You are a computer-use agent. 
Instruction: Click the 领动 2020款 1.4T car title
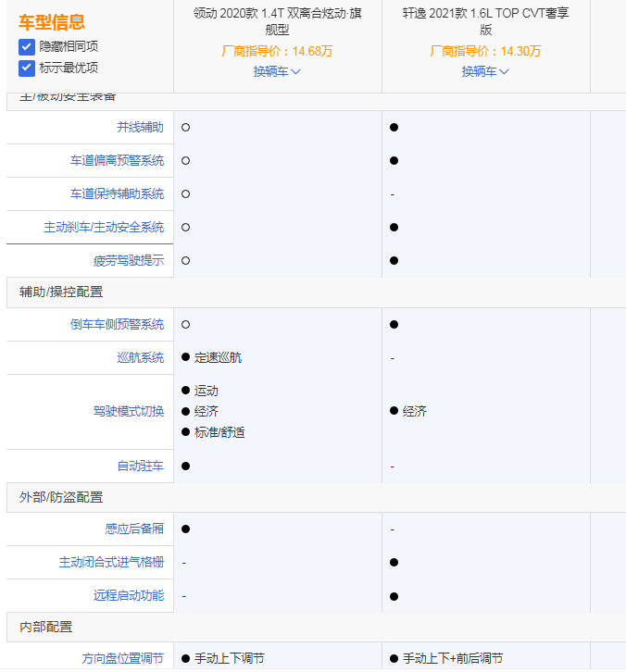277,21
